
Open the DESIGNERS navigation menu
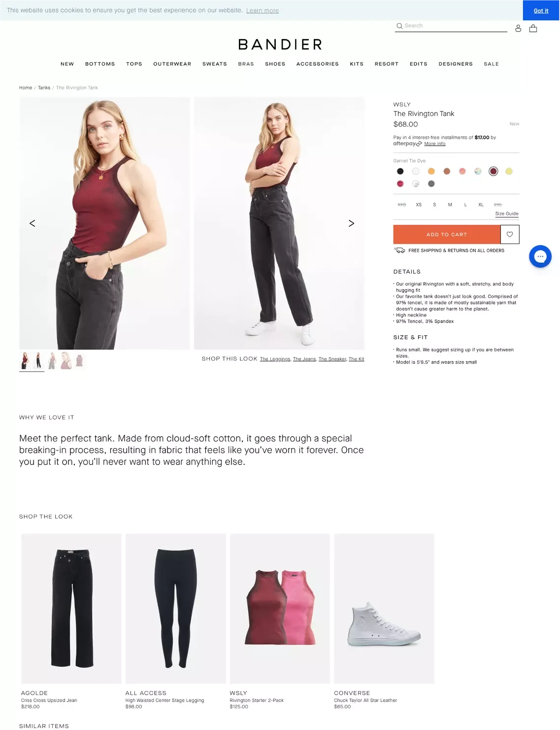pyautogui.click(x=456, y=64)
